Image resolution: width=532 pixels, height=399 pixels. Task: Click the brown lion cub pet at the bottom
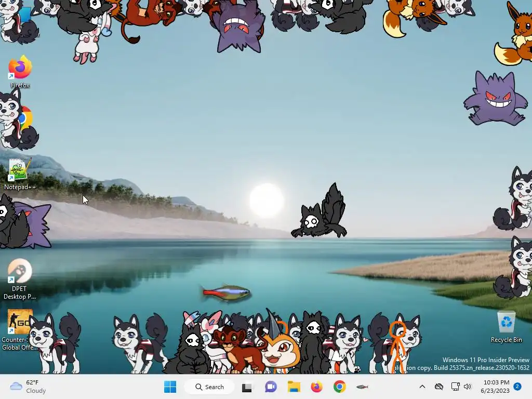coord(237,350)
